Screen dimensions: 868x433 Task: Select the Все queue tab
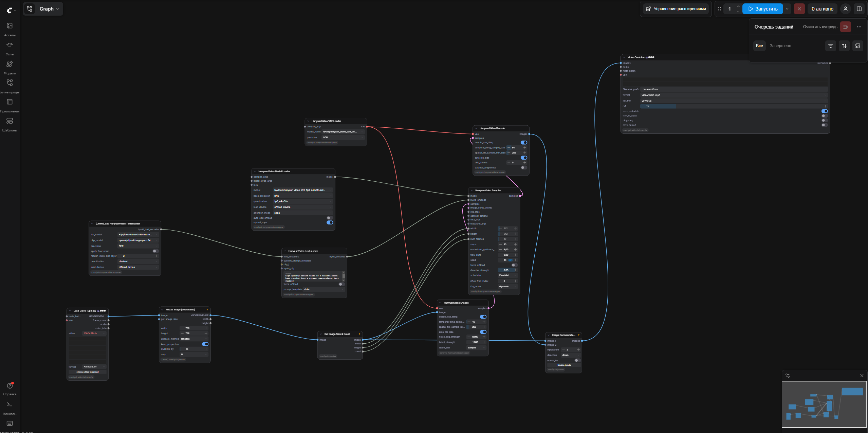coord(759,46)
